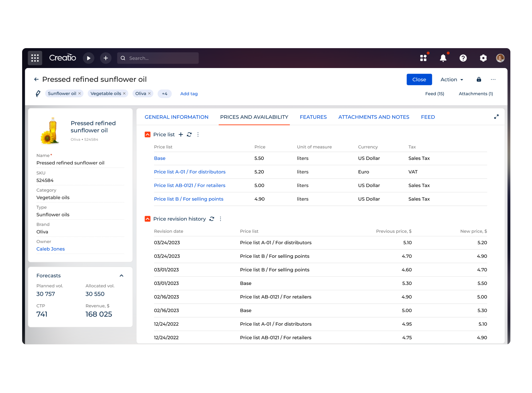The image size is (532, 393).
Task: Open the Action dropdown
Action: click(x=452, y=79)
